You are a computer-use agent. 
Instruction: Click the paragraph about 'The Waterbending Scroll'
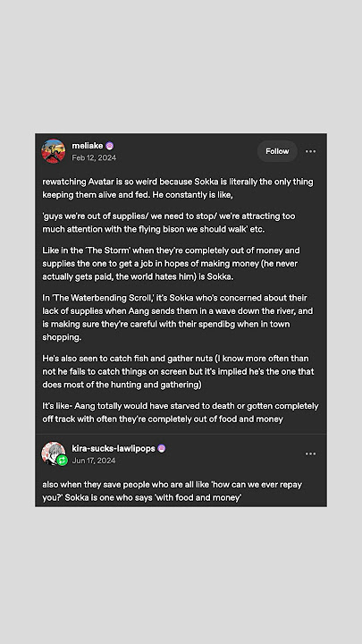[x=178, y=318]
